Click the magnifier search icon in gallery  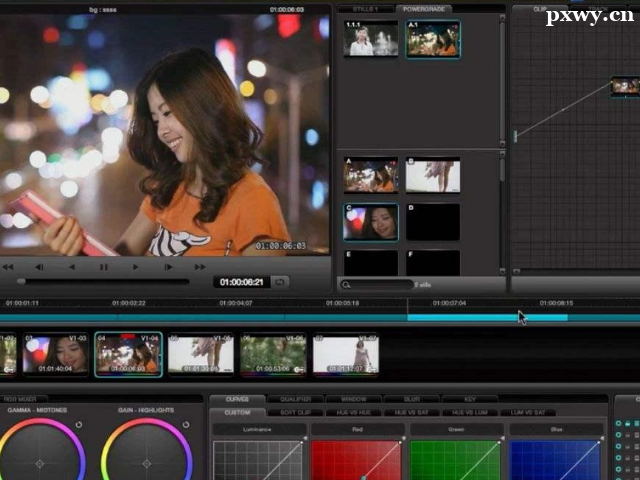[x=346, y=285]
